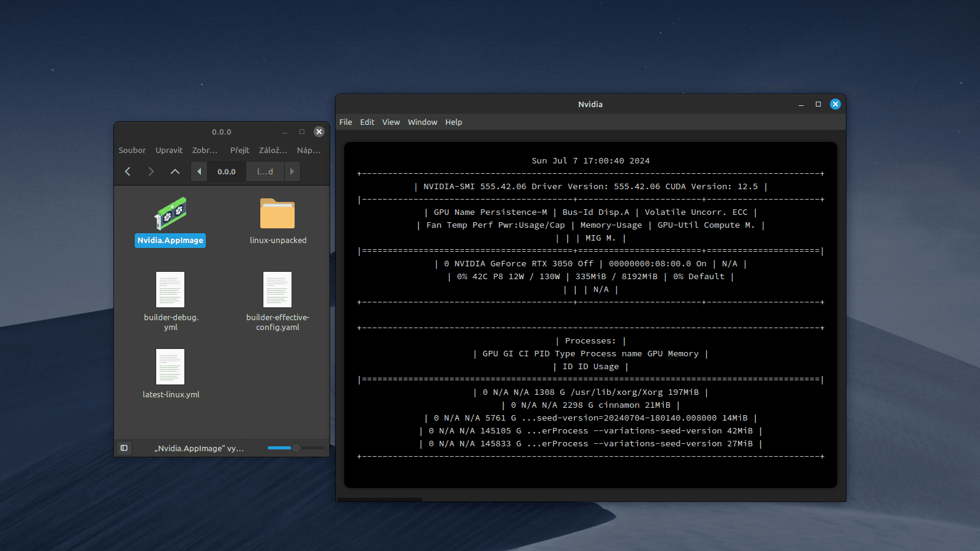Open Zálož... menu in file manager
Viewport: 980px width, 551px height.
273,150
